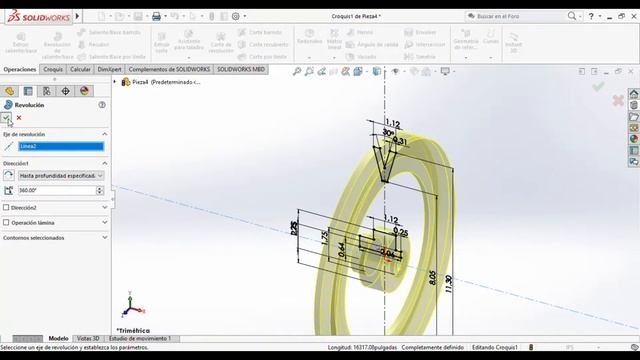The width and height of the screenshot is (640, 360).
Task: Open the Appearances color ball task pane icon
Action: click(x=634, y=139)
